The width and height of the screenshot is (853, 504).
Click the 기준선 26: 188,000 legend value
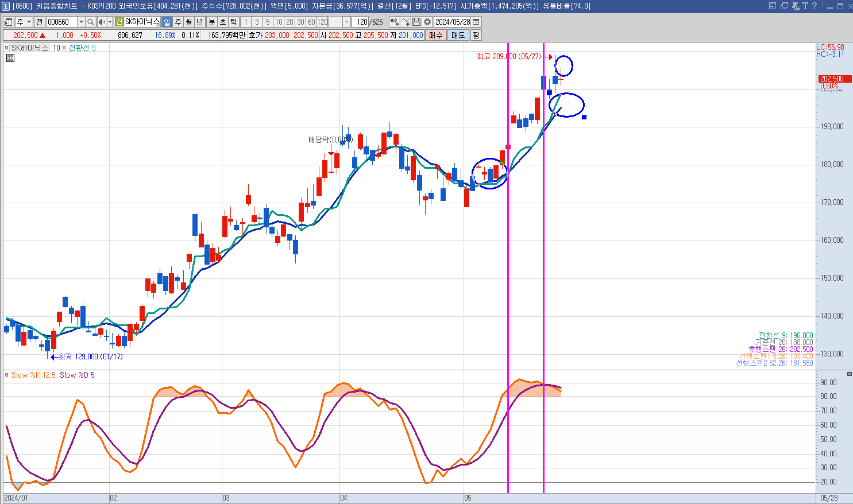click(x=784, y=342)
